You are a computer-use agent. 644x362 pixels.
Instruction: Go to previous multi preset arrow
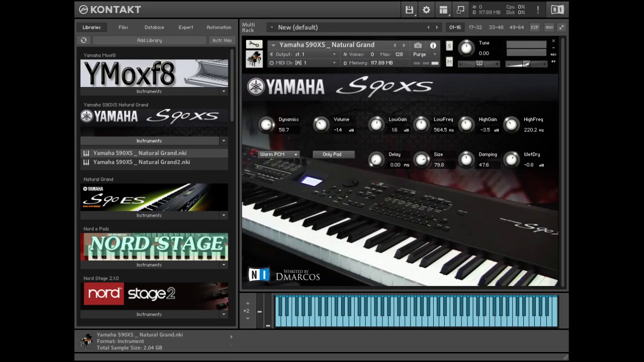[x=428, y=27]
